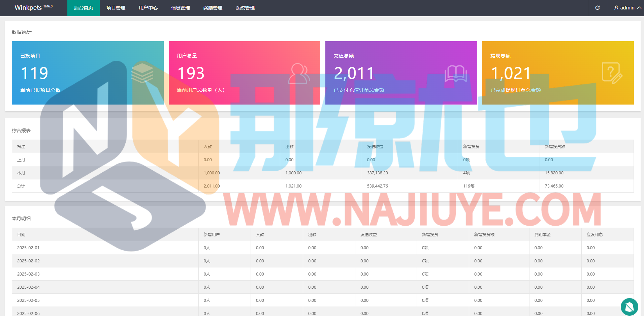The height and width of the screenshot is (316, 644).
Task: Click the users icon in 用户总量 card
Action: 299,73
